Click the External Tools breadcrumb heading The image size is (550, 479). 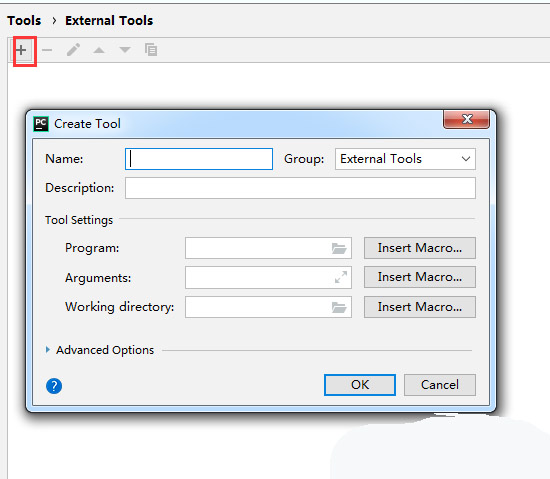click(109, 21)
